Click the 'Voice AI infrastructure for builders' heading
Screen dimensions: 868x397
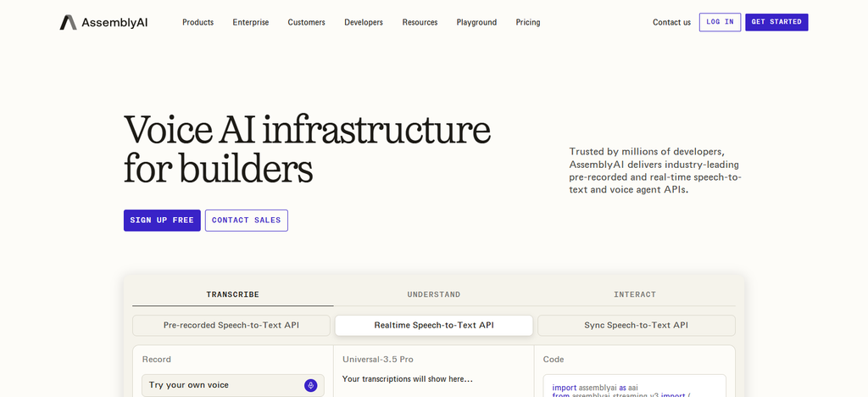tap(307, 148)
